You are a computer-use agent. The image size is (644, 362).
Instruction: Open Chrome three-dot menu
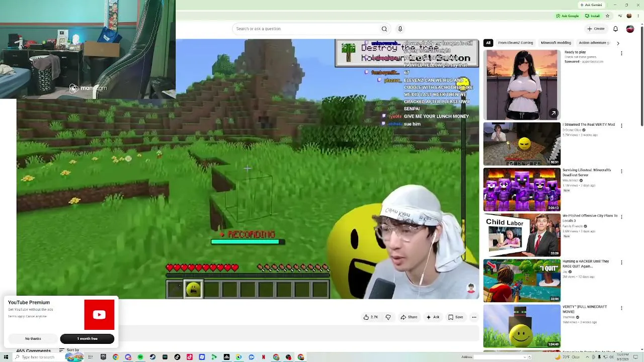[x=637, y=16]
